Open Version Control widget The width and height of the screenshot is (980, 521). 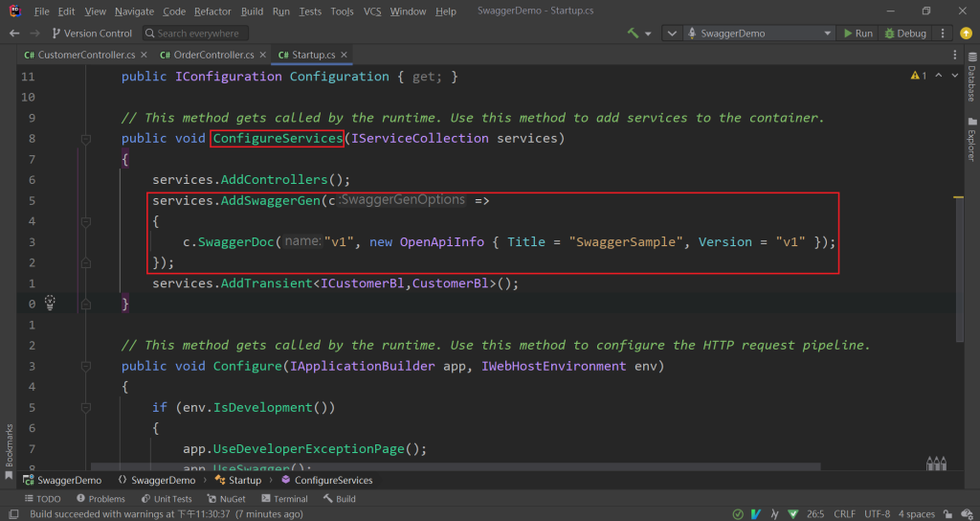pos(92,34)
